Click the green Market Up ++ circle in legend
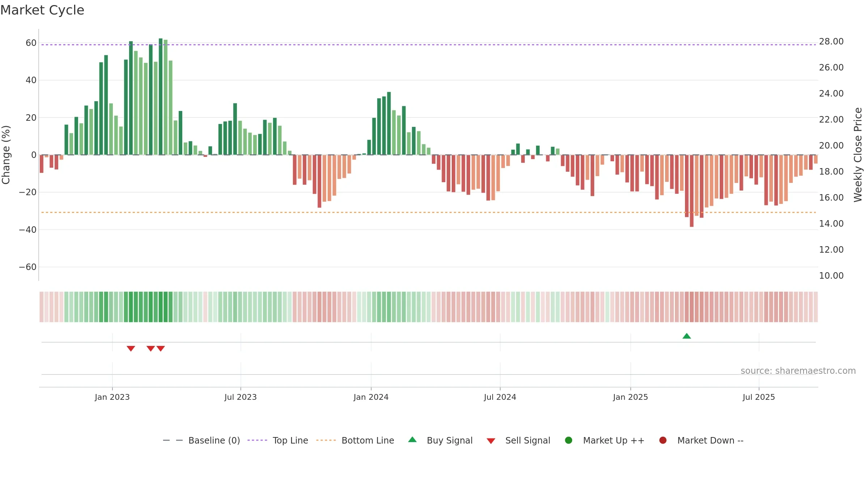868x488 pixels. click(x=569, y=440)
